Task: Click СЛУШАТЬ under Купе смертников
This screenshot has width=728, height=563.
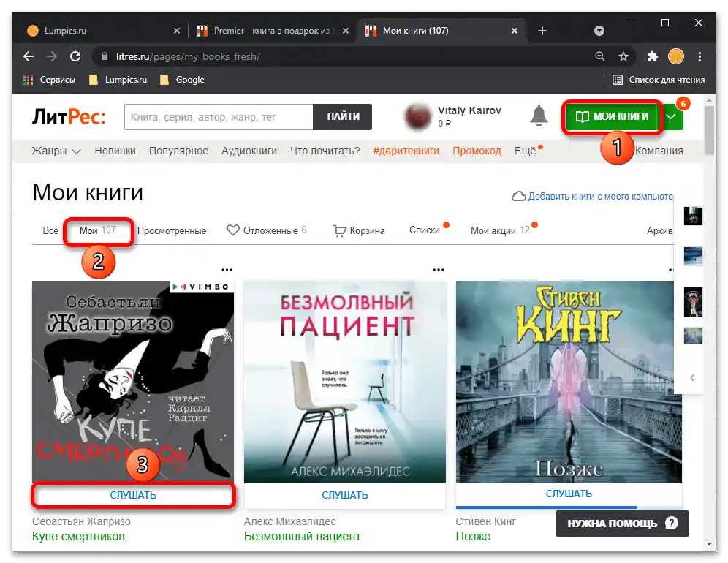Action: pos(133,496)
